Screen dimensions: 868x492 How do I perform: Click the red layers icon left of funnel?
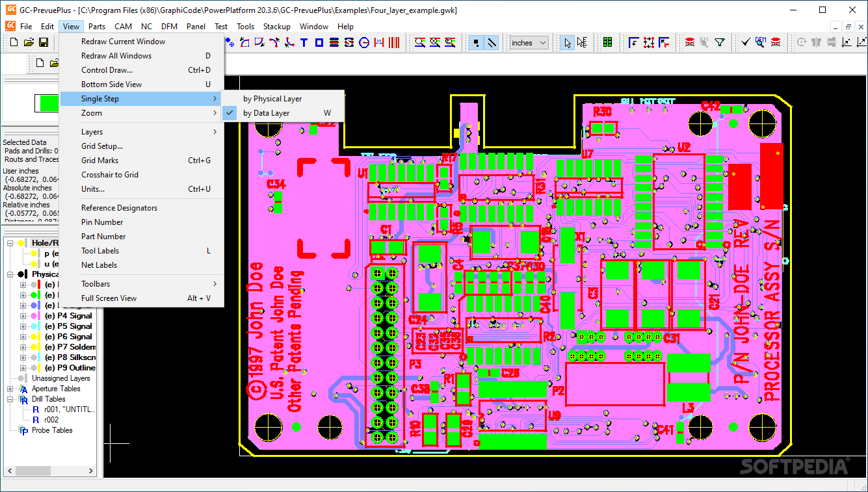(690, 43)
